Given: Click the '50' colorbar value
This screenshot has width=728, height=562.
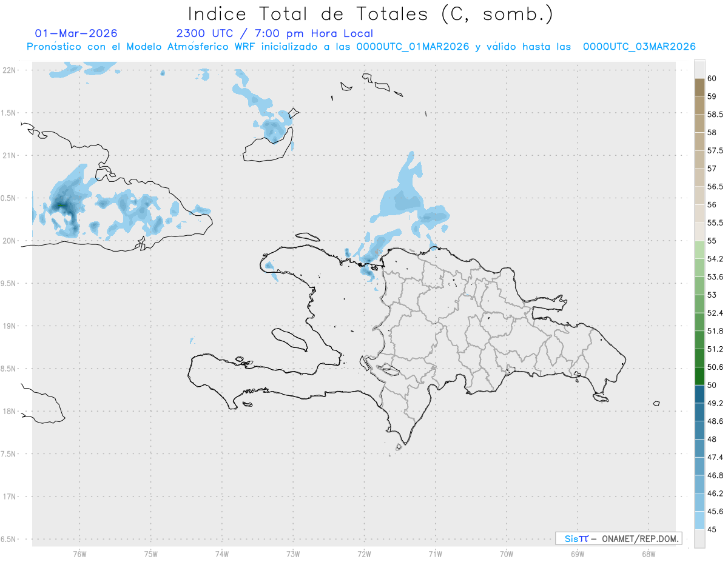Looking at the screenshot, I should pyautogui.click(x=712, y=385).
